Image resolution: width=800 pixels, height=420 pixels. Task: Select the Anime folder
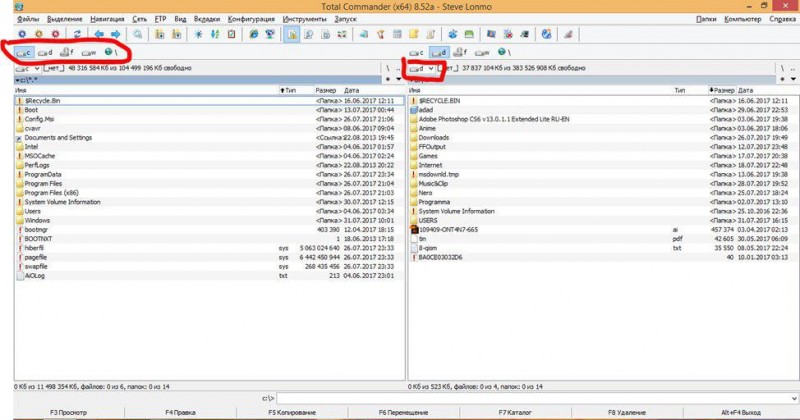[603, 129]
